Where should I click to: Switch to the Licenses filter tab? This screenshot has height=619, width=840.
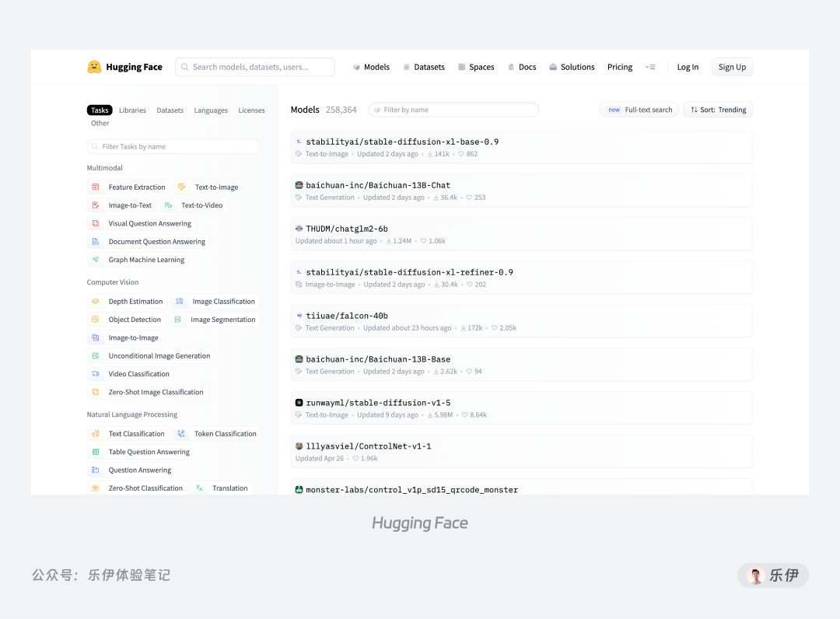(x=251, y=110)
